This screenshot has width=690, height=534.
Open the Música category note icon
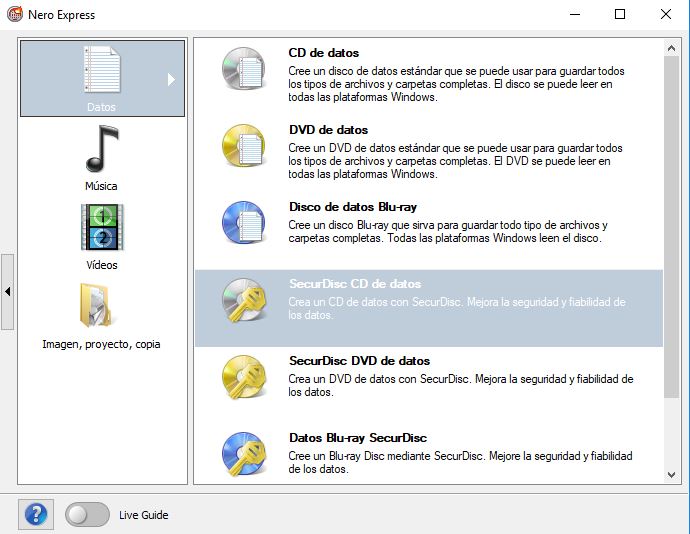(x=101, y=149)
